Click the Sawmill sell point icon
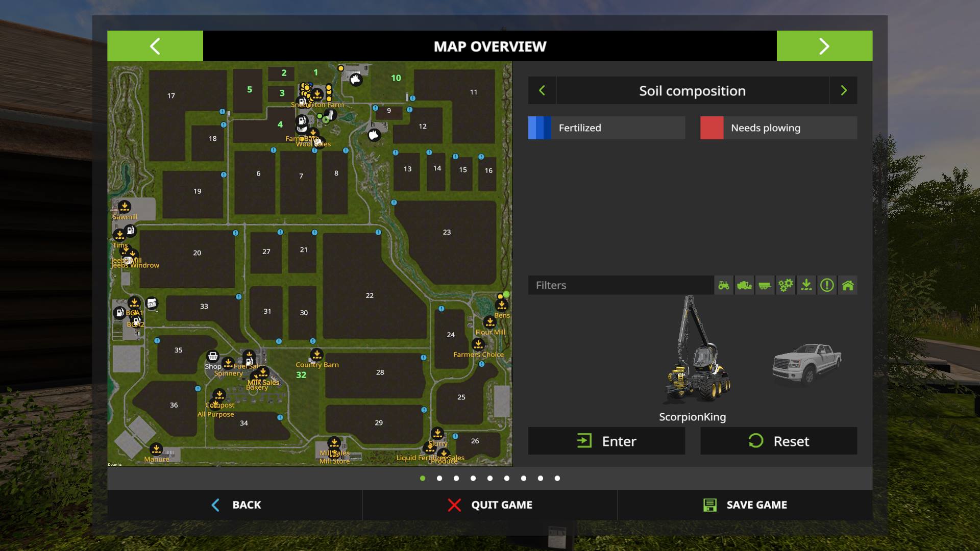The image size is (980, 551). tap(125, 207)
